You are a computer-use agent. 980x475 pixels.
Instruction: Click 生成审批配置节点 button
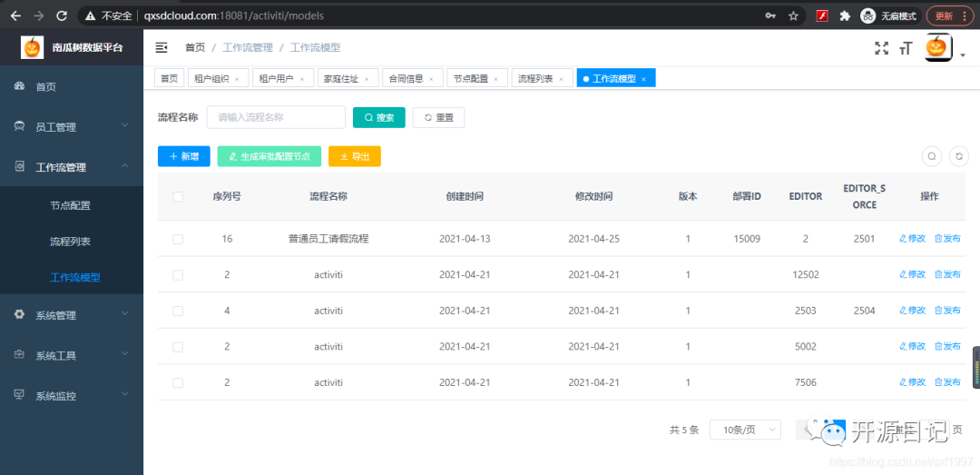[x=269, y=156]
